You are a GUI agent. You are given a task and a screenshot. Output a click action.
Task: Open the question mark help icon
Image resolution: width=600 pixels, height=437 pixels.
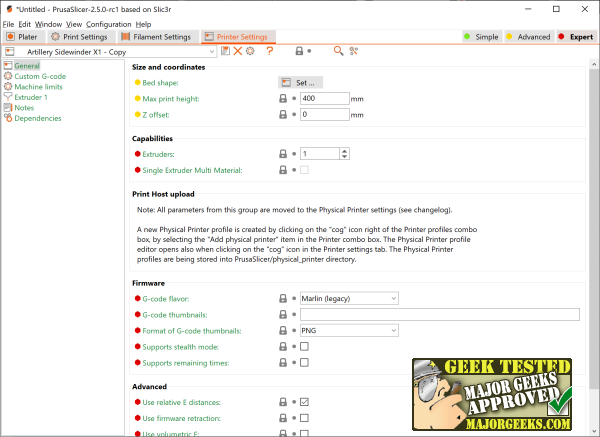coord(270,51)
